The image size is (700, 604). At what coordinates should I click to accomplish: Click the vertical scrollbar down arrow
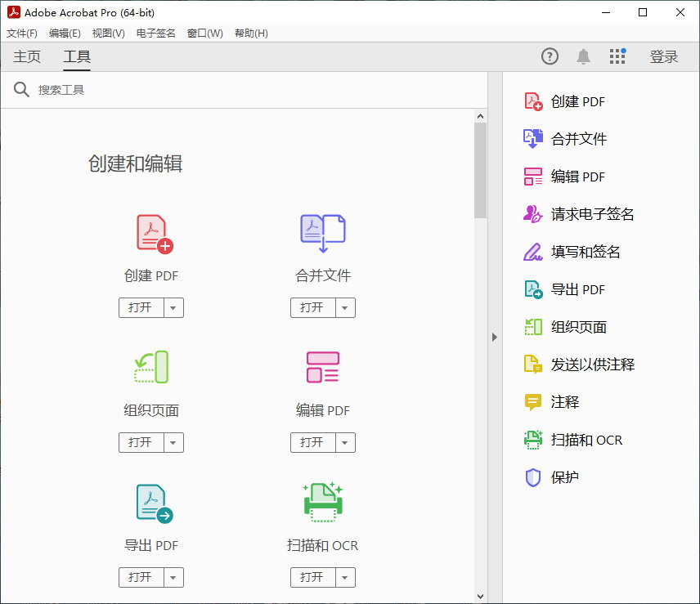click(480, 597)
